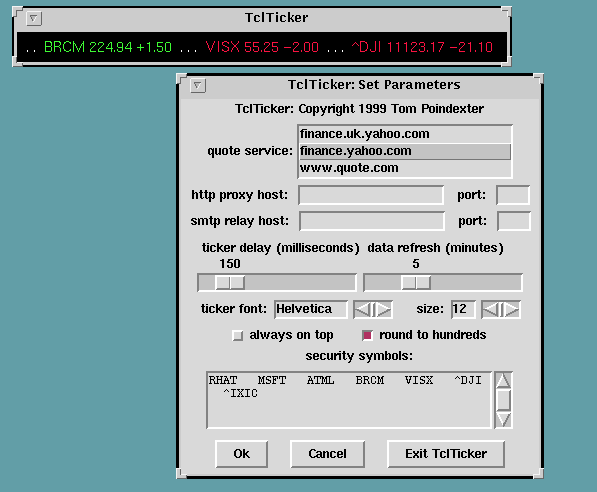Enable always on top checkbox
Screen dimensions: 597x492
(x=238, y=335)
